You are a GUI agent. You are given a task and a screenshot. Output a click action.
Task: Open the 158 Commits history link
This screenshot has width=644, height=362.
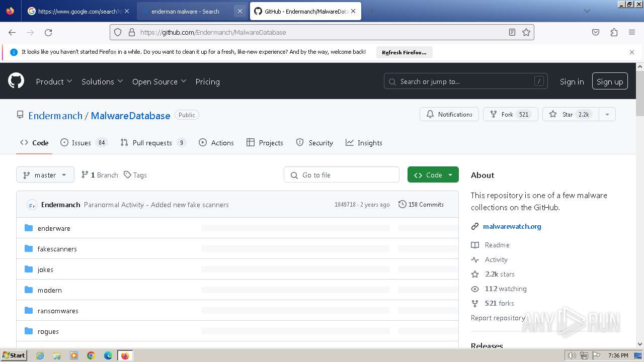[x=421, y=205]
